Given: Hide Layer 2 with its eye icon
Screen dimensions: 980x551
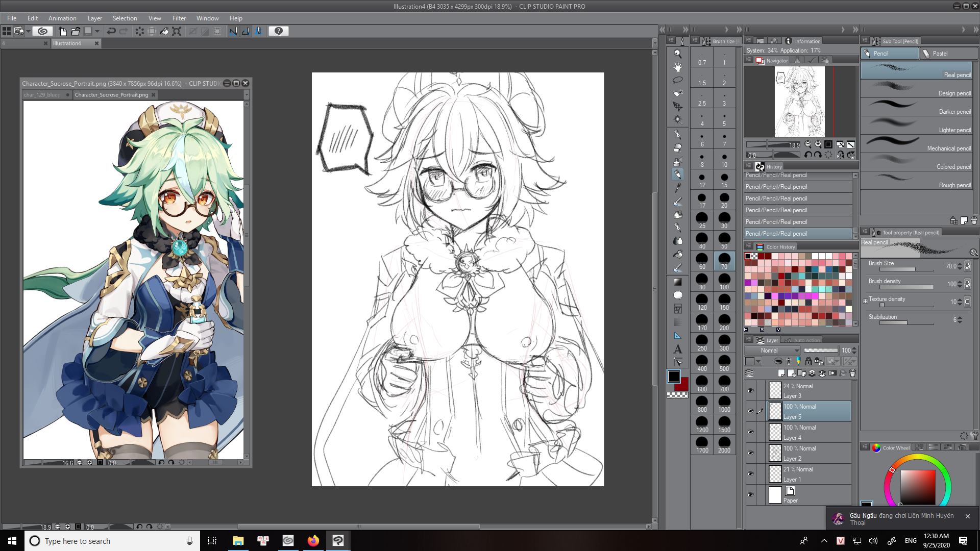Looking at the screenshot, I should coord(750,453).
